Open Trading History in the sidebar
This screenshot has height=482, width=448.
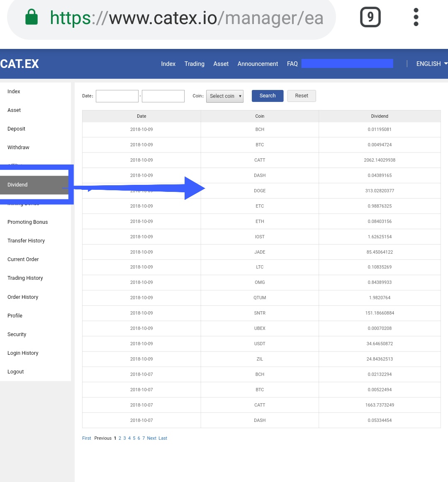(x=25, y=278)
